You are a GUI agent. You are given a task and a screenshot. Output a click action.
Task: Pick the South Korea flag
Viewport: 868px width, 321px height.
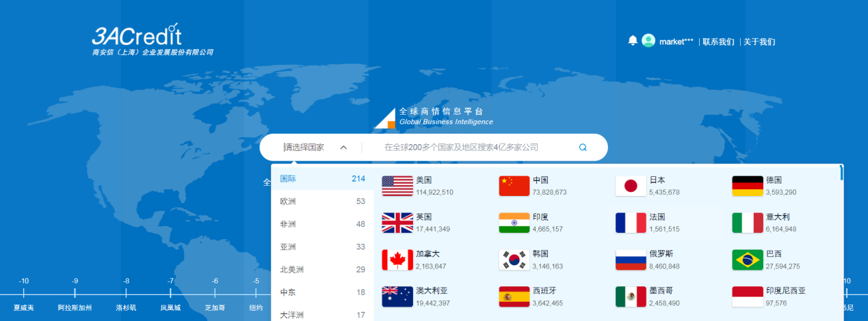pos(514,260)
